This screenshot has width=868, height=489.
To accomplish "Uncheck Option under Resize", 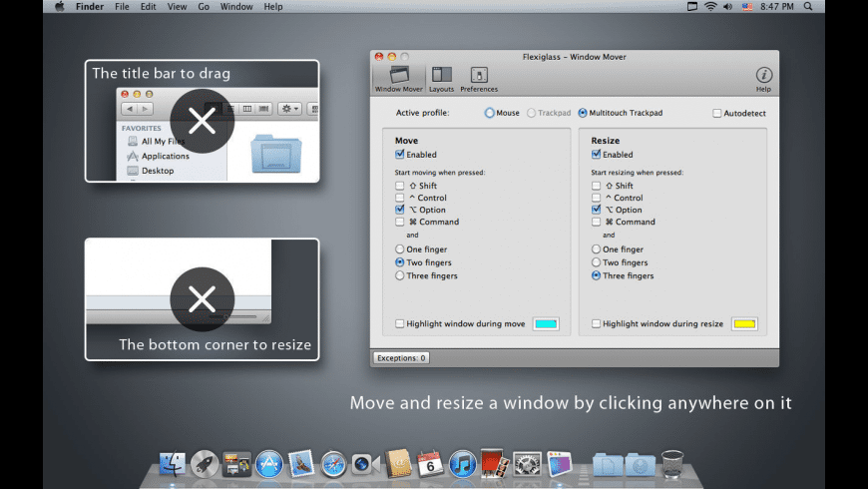I will (x=596, y=210).
